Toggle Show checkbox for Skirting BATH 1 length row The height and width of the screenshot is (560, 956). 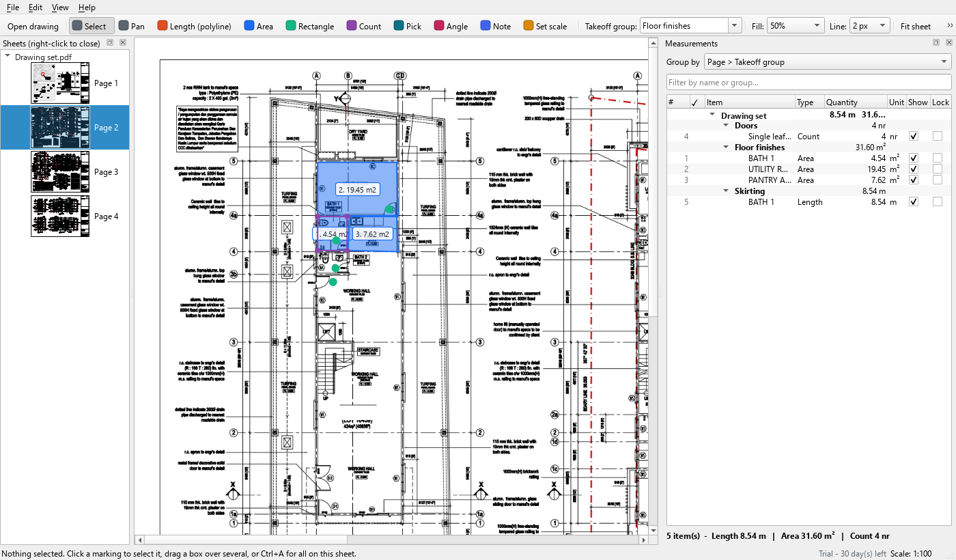(x=914, y=202)
